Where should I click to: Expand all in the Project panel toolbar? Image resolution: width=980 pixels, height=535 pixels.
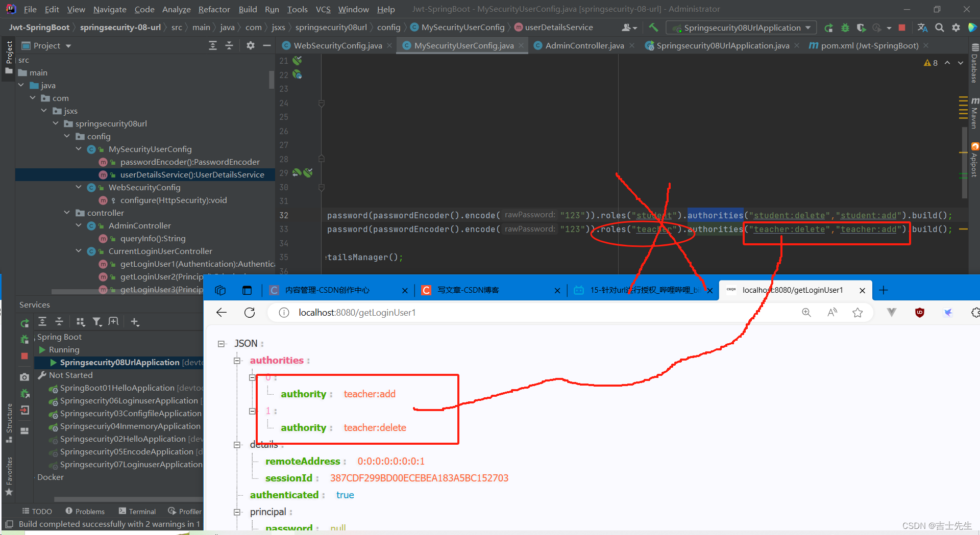(213, 45)
